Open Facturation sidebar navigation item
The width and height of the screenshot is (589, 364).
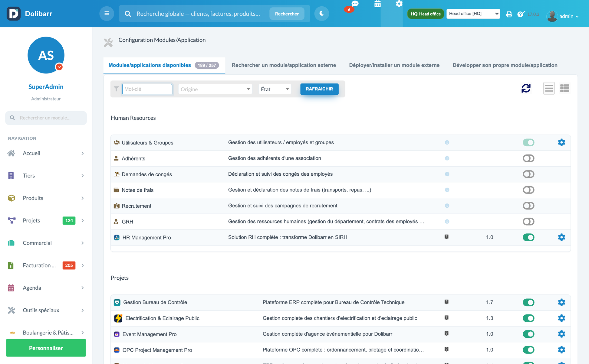tap(46, 265)
